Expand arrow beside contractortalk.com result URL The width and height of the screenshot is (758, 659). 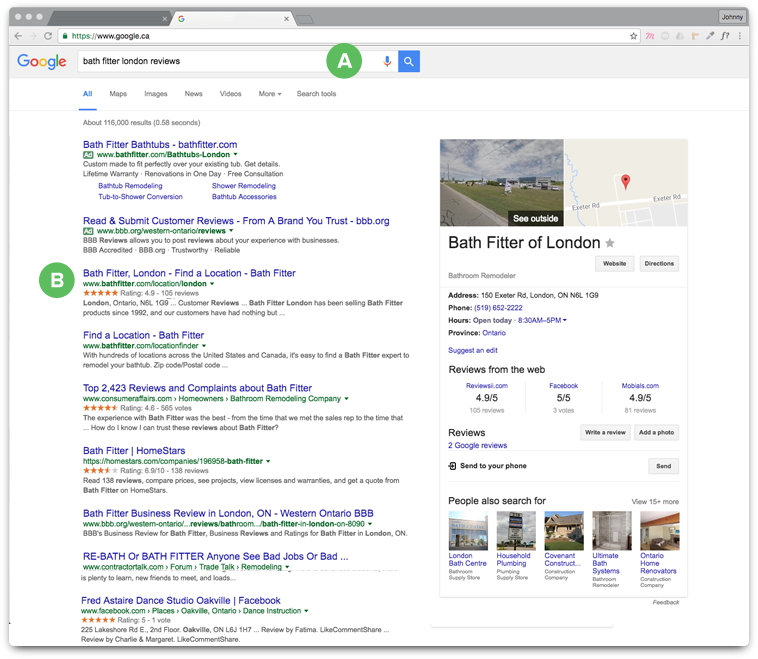pos(287,567)
